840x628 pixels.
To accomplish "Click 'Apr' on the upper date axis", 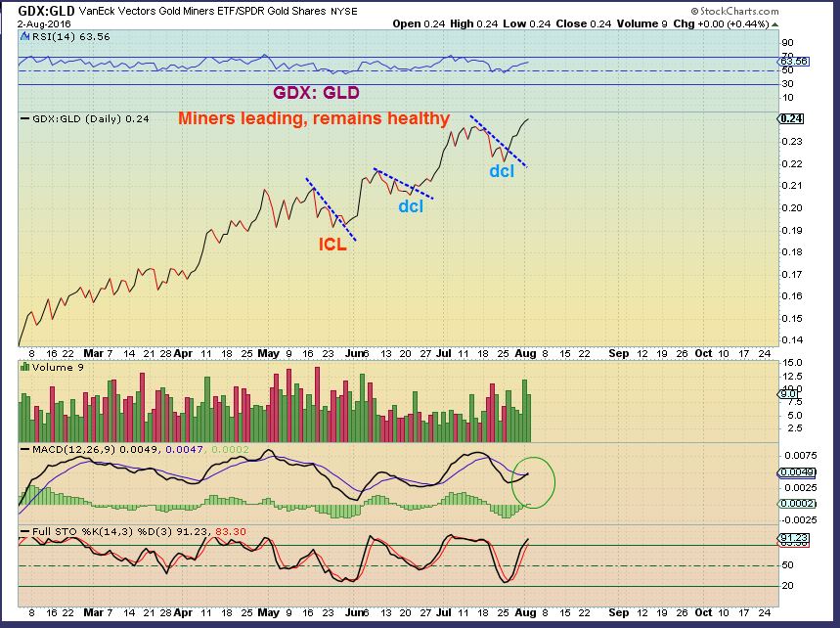I will 183,354.
